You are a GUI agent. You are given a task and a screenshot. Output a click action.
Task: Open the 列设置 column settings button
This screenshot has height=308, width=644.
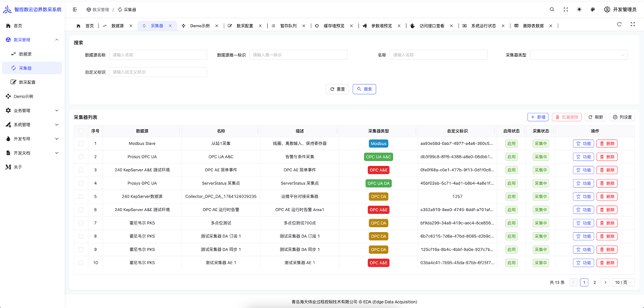click(623, 117)
